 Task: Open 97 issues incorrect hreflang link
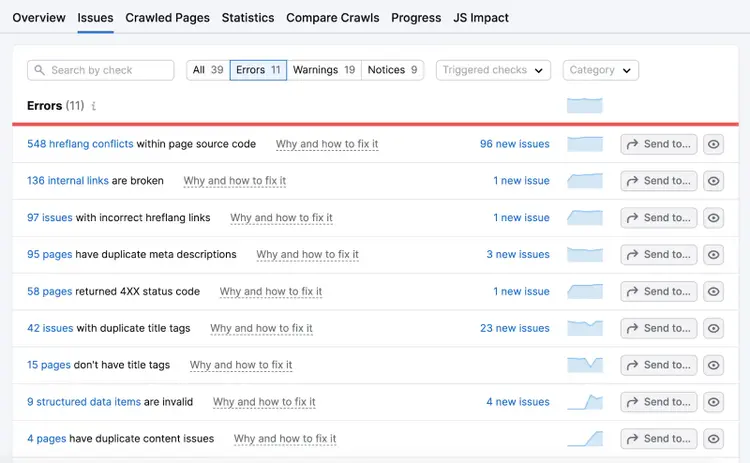tap(50, 218)
